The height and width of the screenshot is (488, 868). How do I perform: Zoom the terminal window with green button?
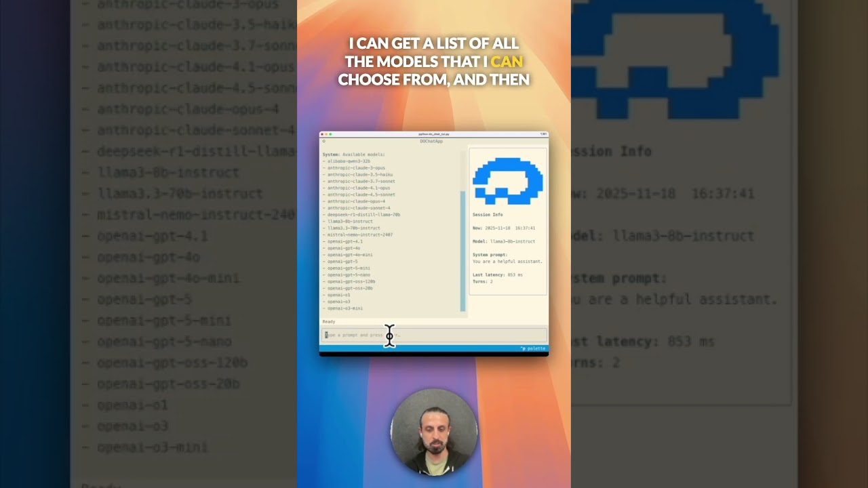pyautogui.click(x=330, y=134)
